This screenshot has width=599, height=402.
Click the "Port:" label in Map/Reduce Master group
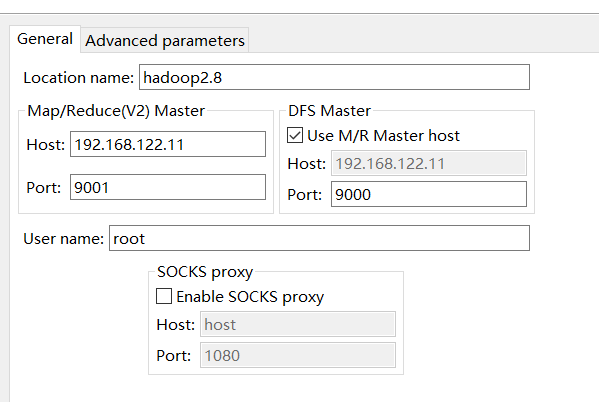[x=44, y=188]
